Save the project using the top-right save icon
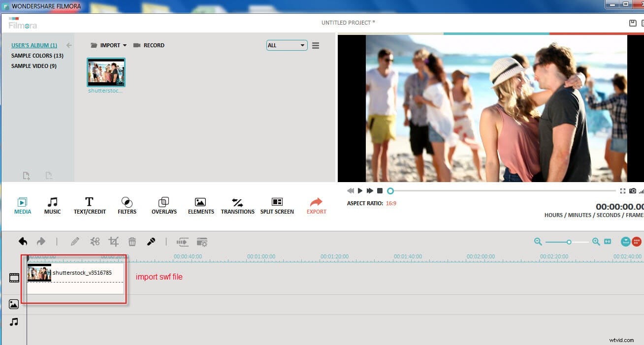This screenshot has height=345, width=644. (634, 23)
